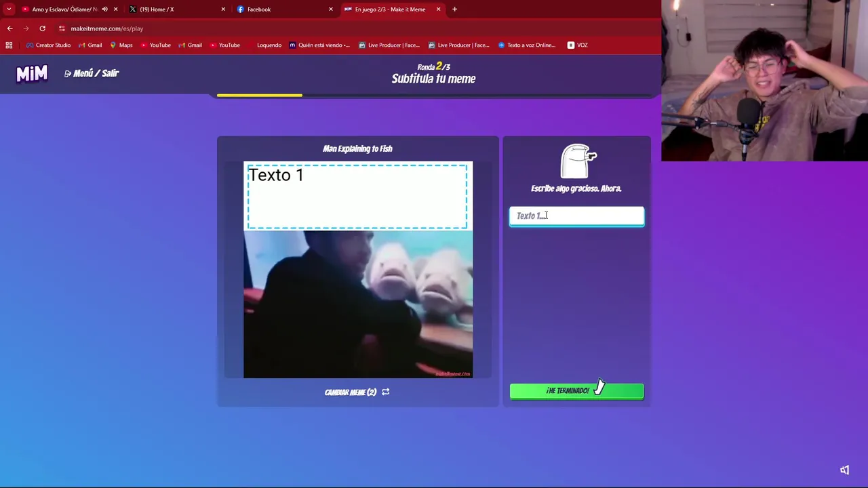
Task: Toggle sound speaker icon at bottom right
Action: (x=844, y=470)
